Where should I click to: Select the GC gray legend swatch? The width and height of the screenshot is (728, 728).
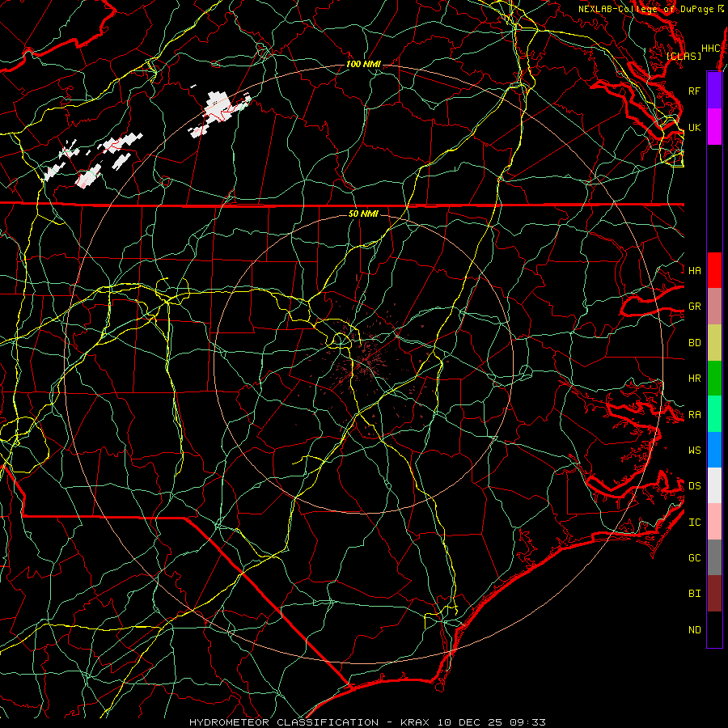point(714,557)
